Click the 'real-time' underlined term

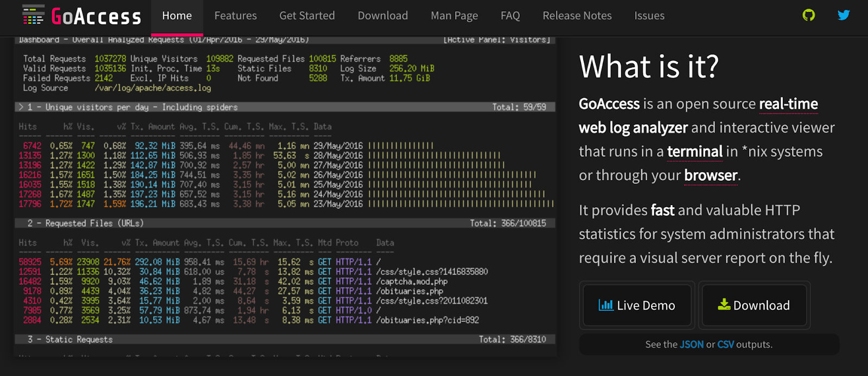pyautogui.click(x=788, y=104)
